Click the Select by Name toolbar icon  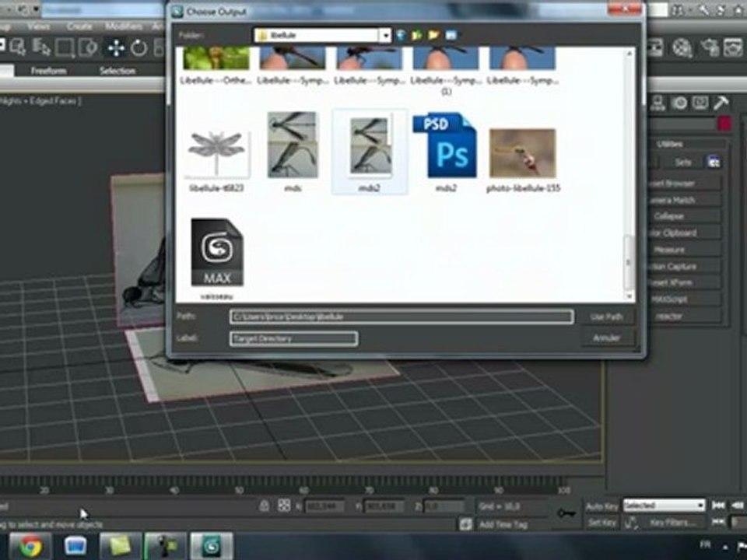coord(41,47)
